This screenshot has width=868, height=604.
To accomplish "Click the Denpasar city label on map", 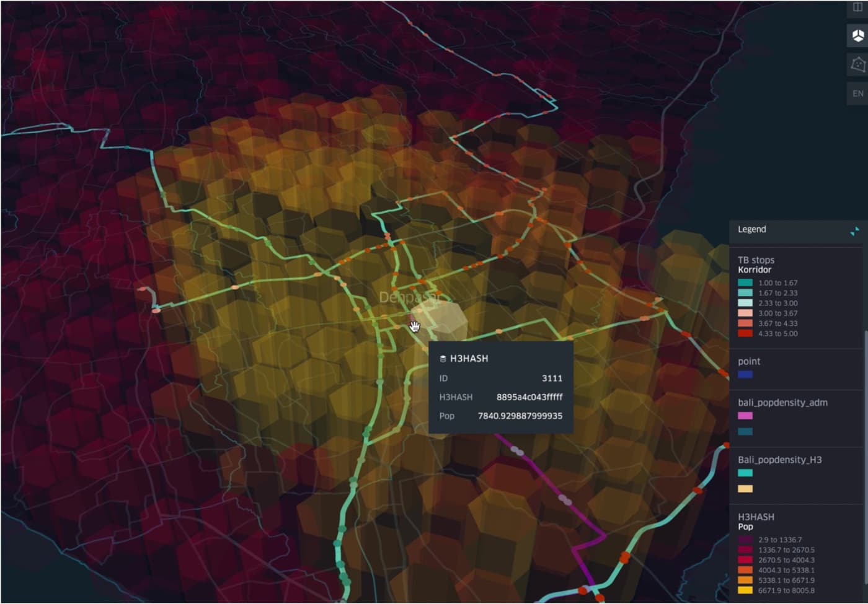I will (410, 297).
